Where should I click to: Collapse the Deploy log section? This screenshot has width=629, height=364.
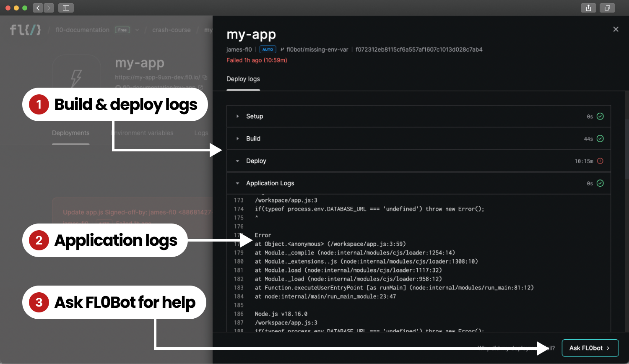(237, 161)
